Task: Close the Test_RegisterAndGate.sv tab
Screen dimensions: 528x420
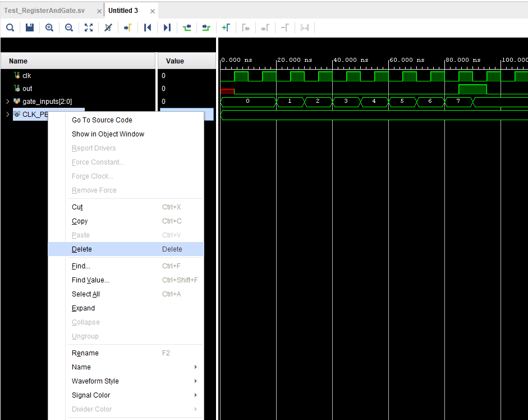Action: [x=99, y=11]
